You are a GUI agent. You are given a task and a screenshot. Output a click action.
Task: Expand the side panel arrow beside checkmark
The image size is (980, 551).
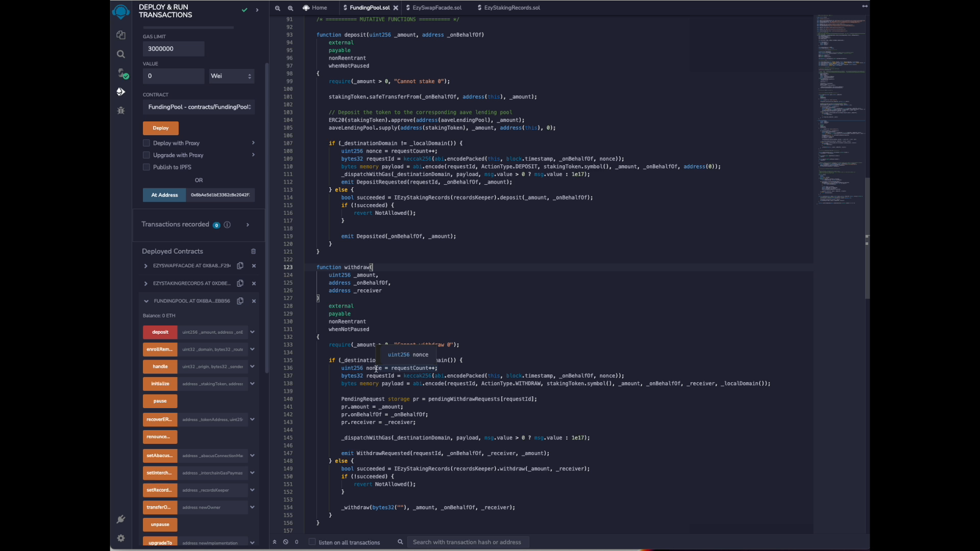tap(257, 10)
